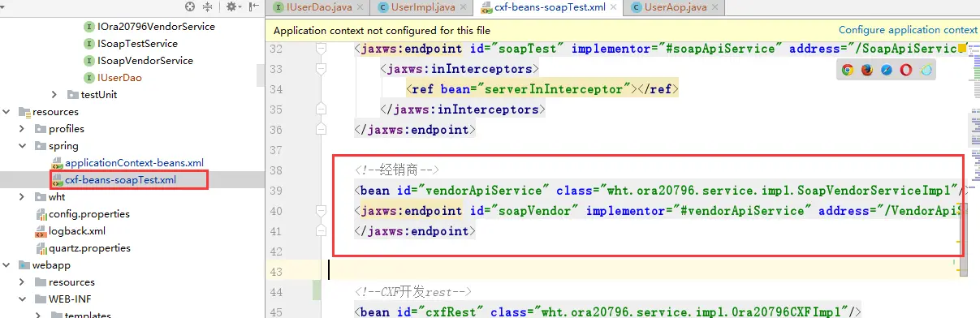Select ISoapTestService in project tree

[x=137, y=44]
